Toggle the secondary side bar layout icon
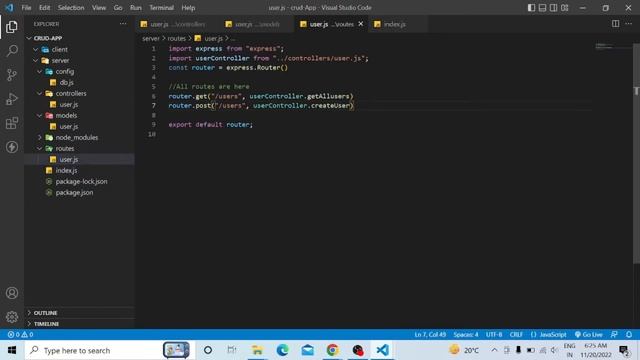The width and height of the screenshot is (640, 360). (553, 8)
